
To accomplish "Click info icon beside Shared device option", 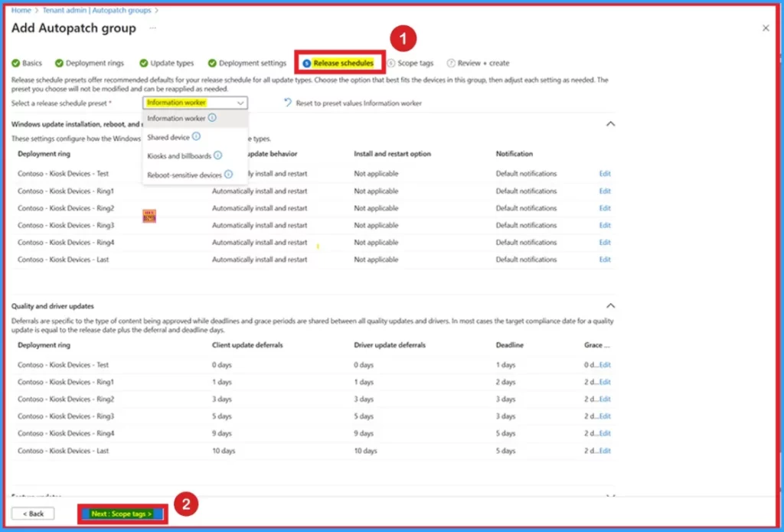I will [196, 136].
